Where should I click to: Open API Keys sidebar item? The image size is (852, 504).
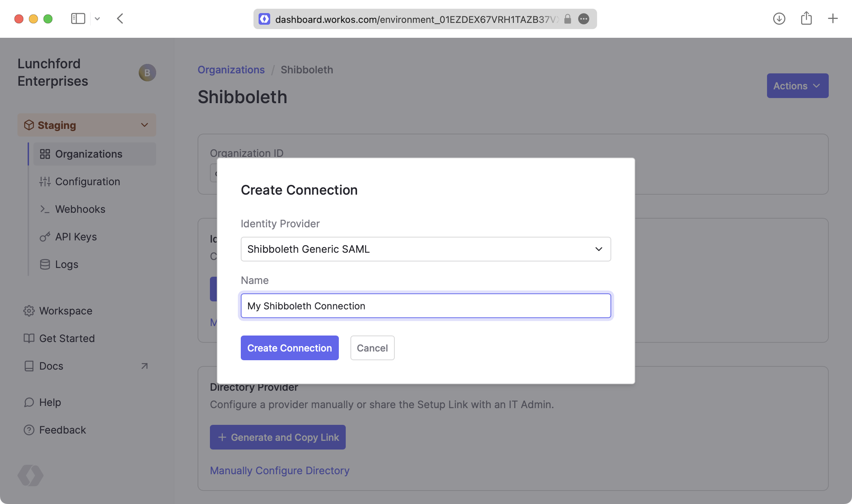coord(76,237)
